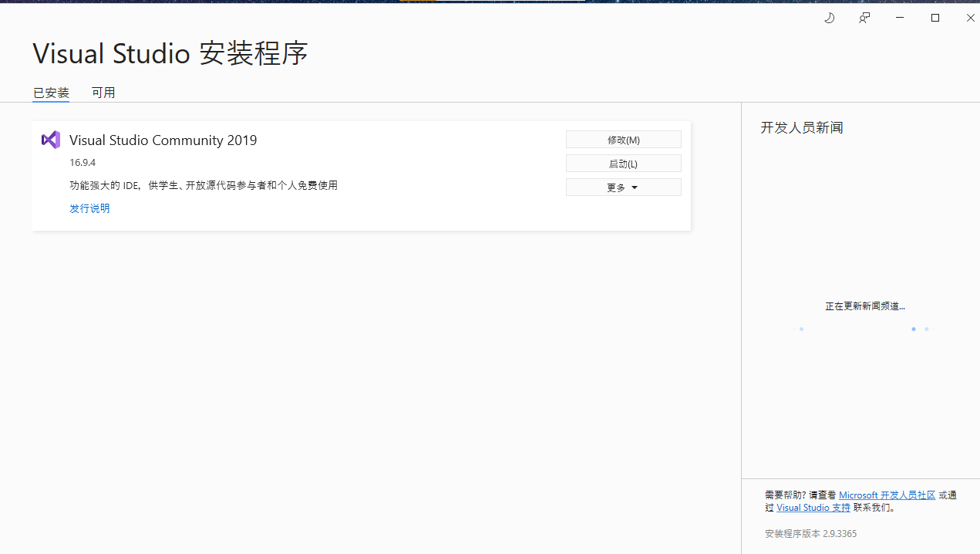Screen dimensions: 980x554
Task: Open the 发行说明 release notes link
Action: (89, 208)
